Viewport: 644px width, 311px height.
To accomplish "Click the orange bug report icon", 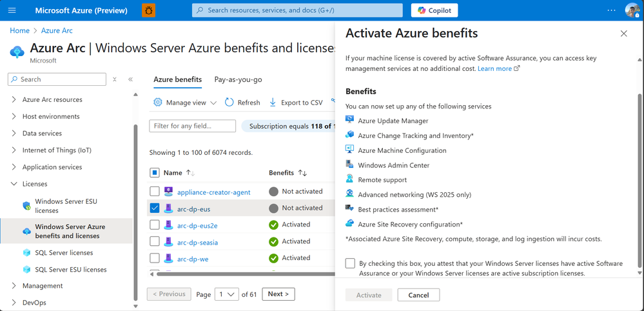I will click(148, 10).
